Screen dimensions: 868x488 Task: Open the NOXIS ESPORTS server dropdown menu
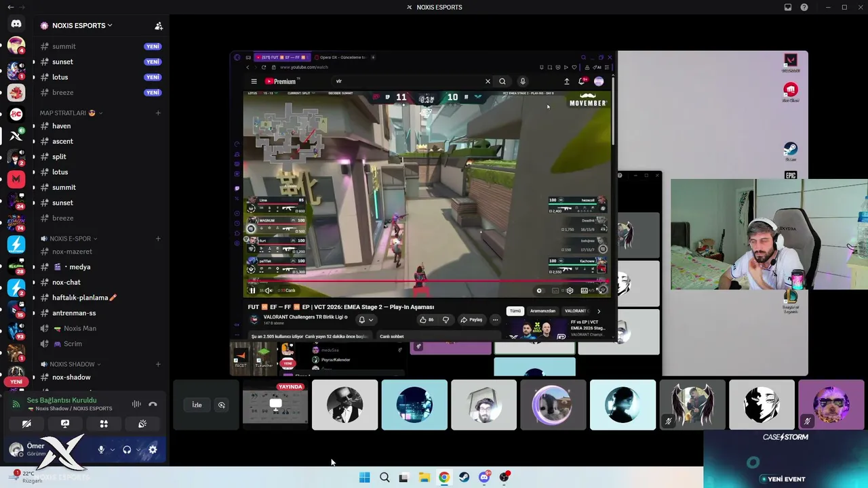click(84, 26)
